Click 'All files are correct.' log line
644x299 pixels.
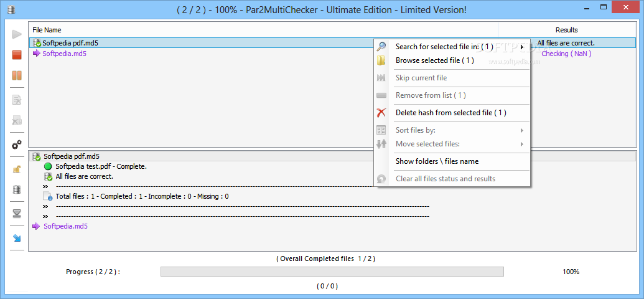pyautogui.click(x=84, y=176)
